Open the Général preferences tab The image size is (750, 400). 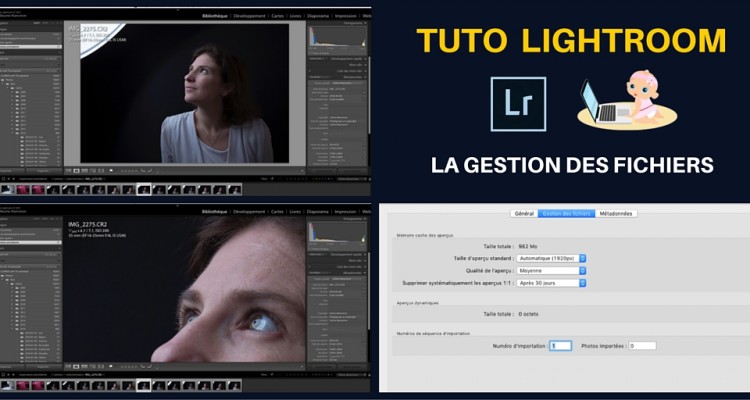tap(524, 214)
